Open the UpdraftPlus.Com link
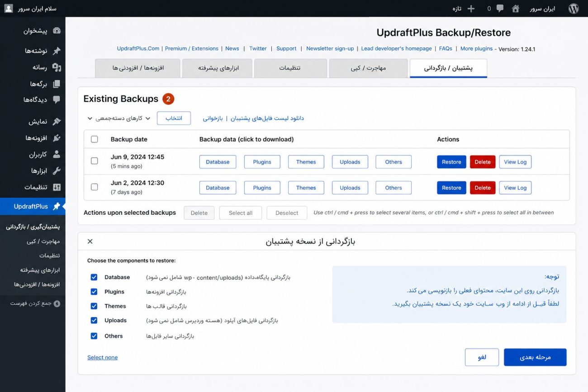Image resolution: width=588 pixels, height=392 pixels. click(x=138, y=48)
